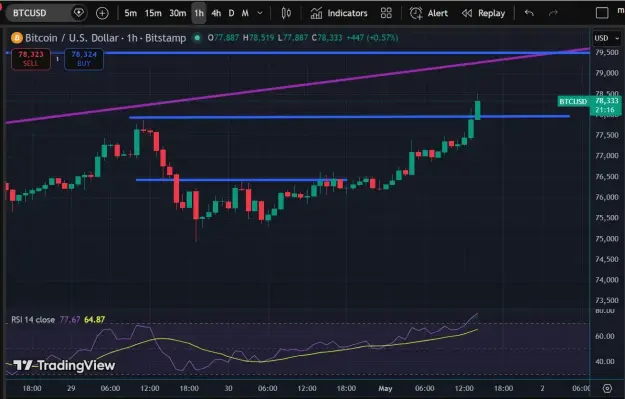This screenshot has width=625, height=399.
Task: Click the May date label on time axis
Action: point(385,388)
